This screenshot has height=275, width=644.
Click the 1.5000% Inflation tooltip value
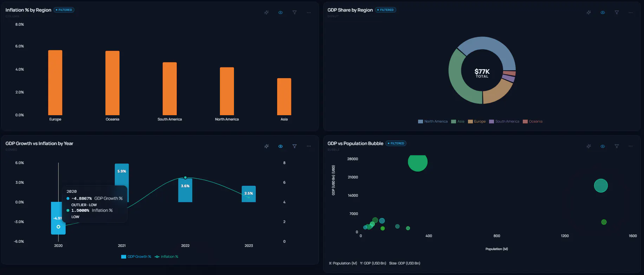(80, 210)
